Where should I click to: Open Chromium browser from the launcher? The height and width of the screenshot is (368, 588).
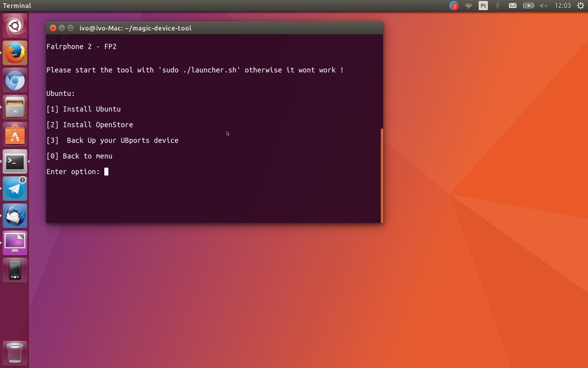coord(15,80)
